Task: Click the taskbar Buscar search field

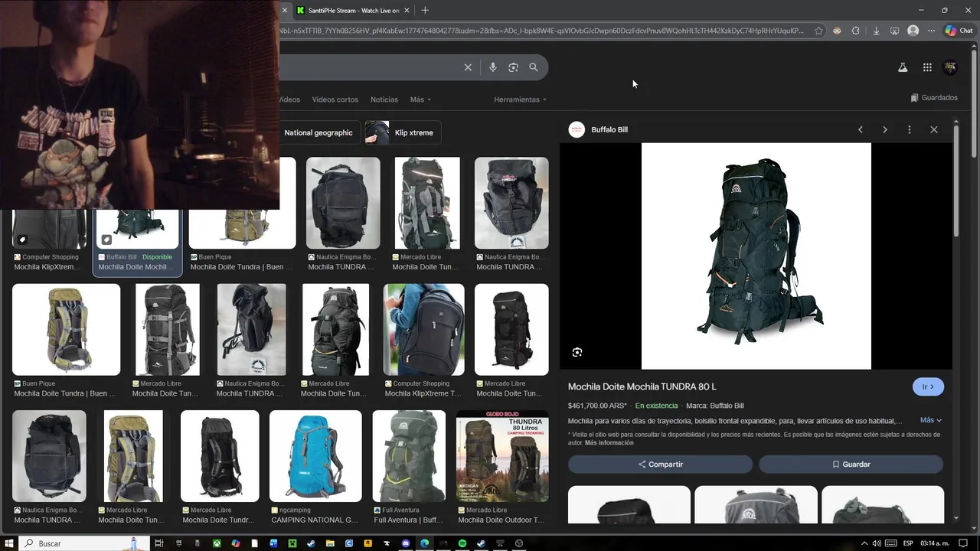Action: click(x=84, y=543)
